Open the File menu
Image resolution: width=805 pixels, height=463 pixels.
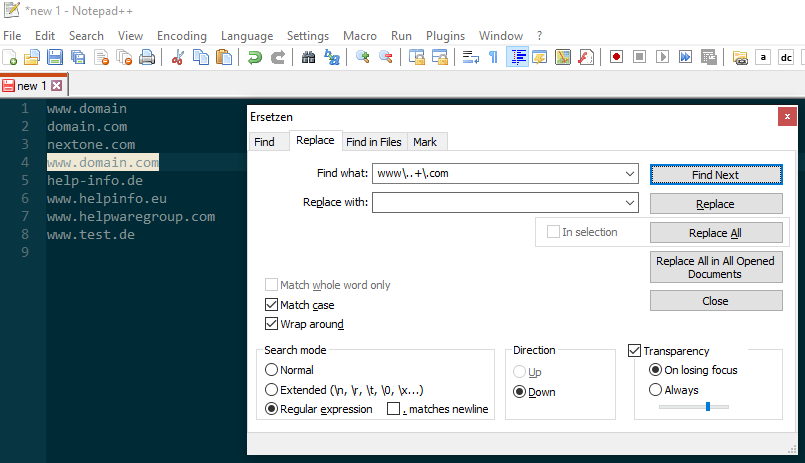tap(12, 36)
